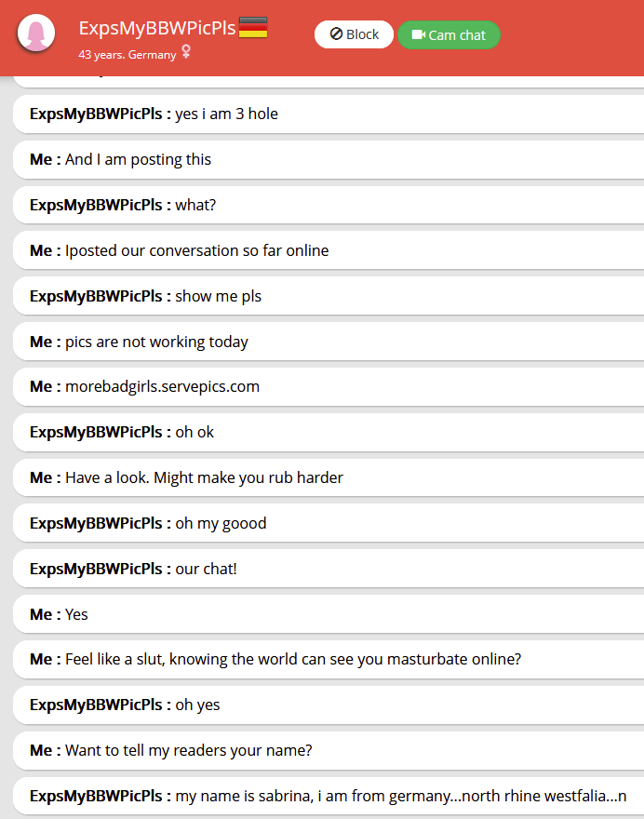
Task: Click the female gender symbol icon
Action: [186, 53]
